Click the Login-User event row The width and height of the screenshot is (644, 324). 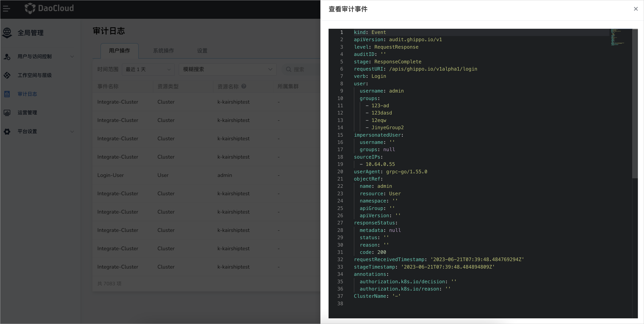pos(206,175)
